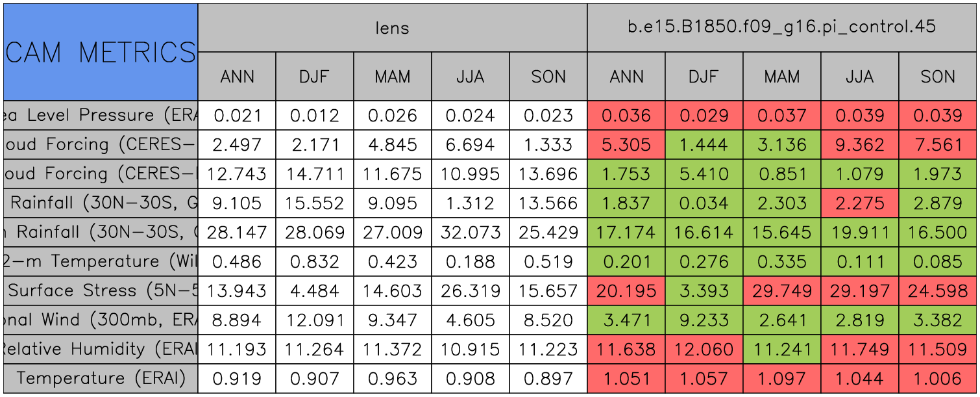Select the green cell with value 11.241

coord(781,349)
